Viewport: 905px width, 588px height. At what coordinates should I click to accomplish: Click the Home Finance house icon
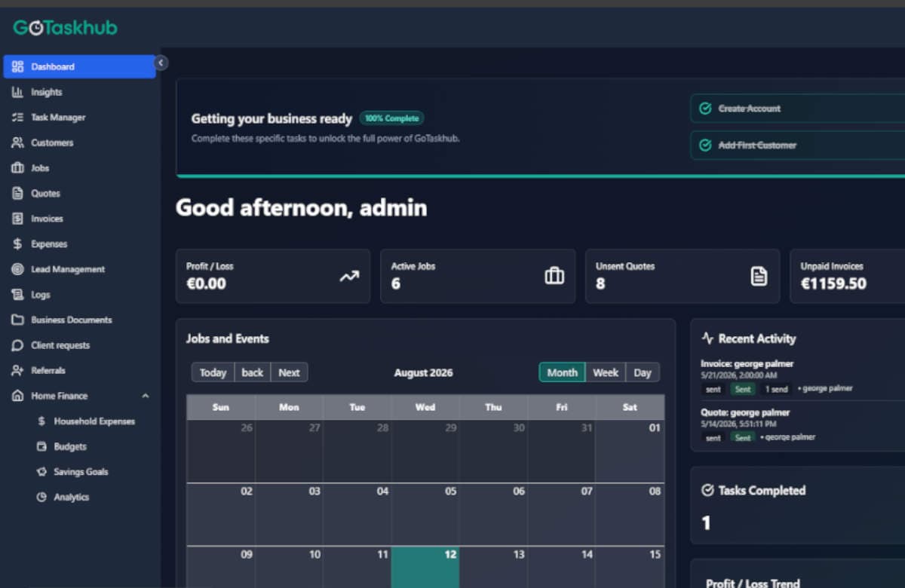17,396
